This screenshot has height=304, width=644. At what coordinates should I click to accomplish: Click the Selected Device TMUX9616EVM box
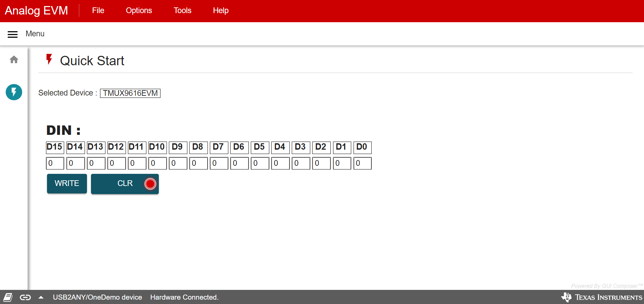[x=130, y=93]
